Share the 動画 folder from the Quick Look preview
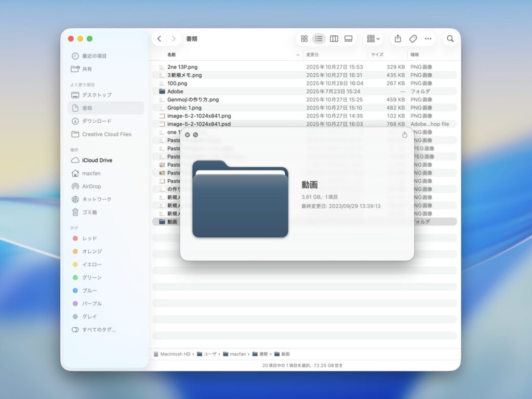Screen dimensions: 532x399 404,135
